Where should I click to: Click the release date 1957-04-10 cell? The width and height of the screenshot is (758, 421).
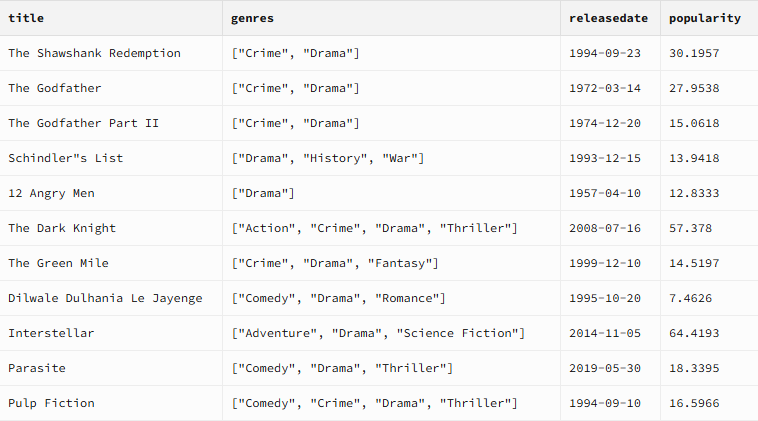[610, 193]
